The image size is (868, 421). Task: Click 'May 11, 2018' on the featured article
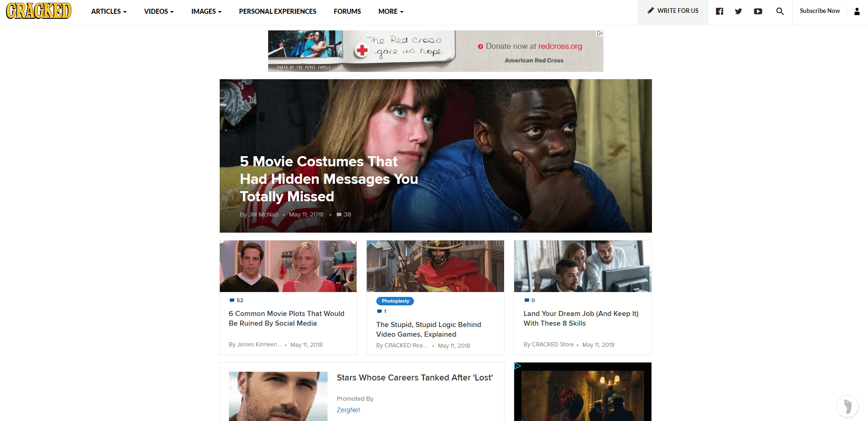pos(306,215)
